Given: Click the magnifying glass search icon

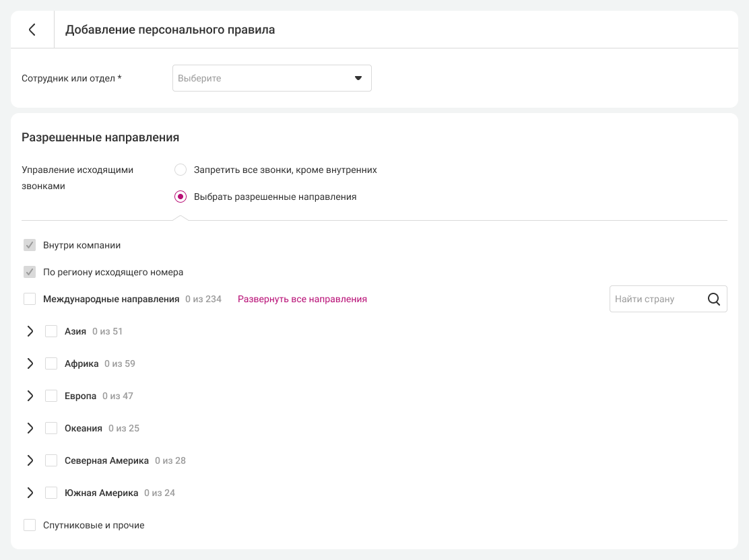Looking at the screenshot, I should [714, 299].
